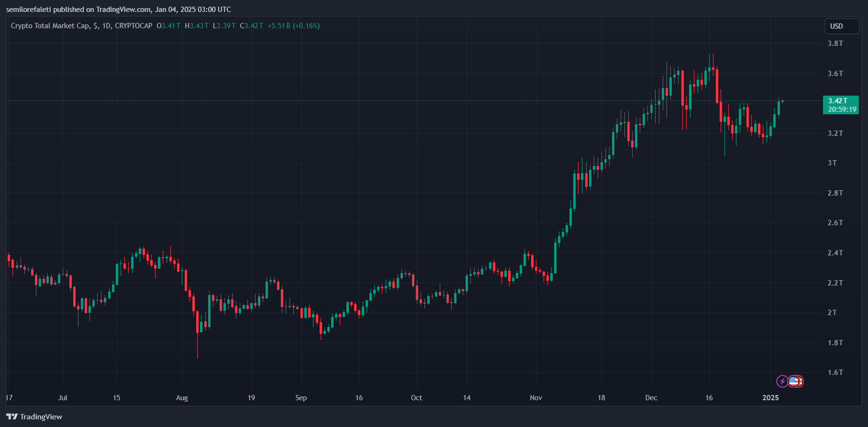The height and width of the screenshot is (427, 868).
Task: Click the 2T price scale label
Action: [833, 313]
